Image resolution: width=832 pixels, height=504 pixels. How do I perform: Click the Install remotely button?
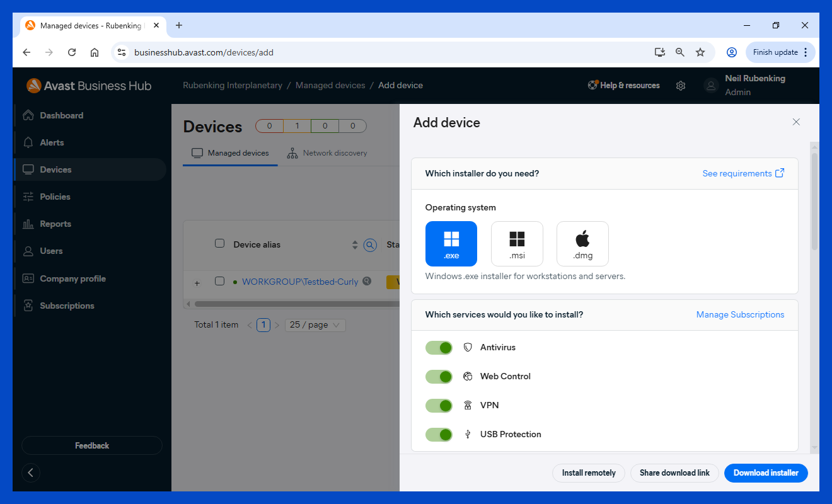[x=589, y=473]
